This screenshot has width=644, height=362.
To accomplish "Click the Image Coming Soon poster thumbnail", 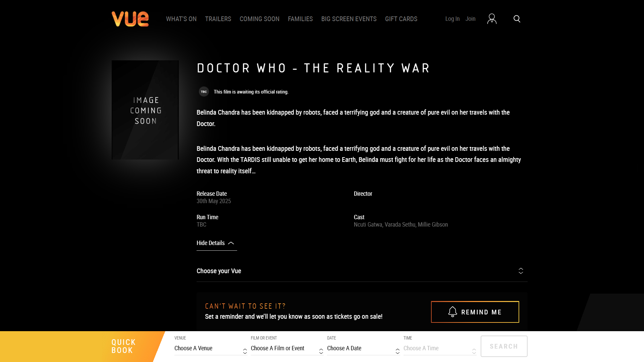I will pos(145,110).
